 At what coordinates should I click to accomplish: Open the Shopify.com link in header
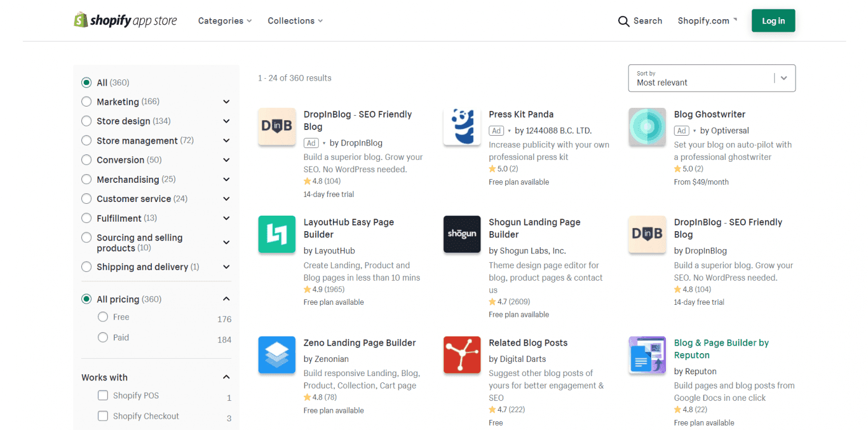[707, 21]
